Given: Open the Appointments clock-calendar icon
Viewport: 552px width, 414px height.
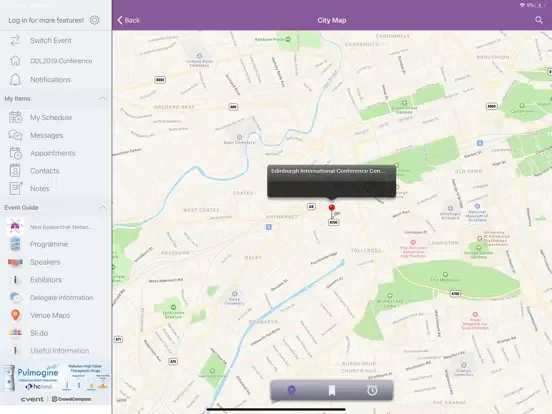Looking at the screenshot, I should click(15, 153).
